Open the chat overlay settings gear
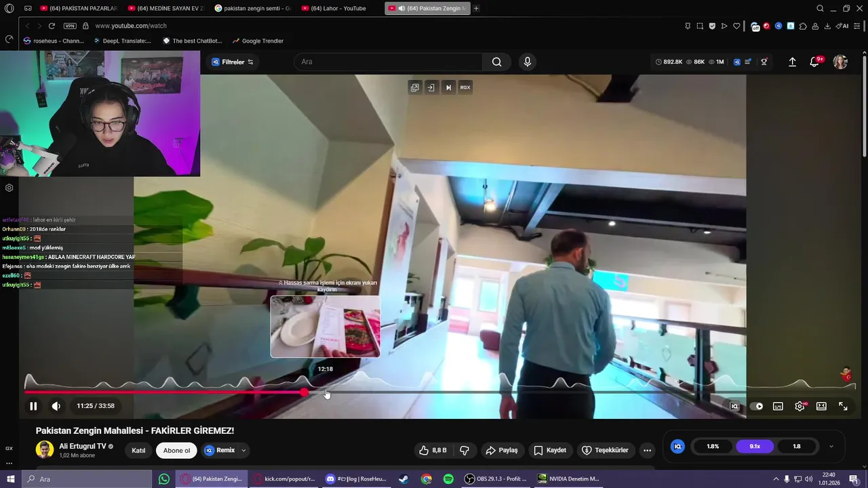Viewport: 868px width, 488px height. click(x=9, y=188)
